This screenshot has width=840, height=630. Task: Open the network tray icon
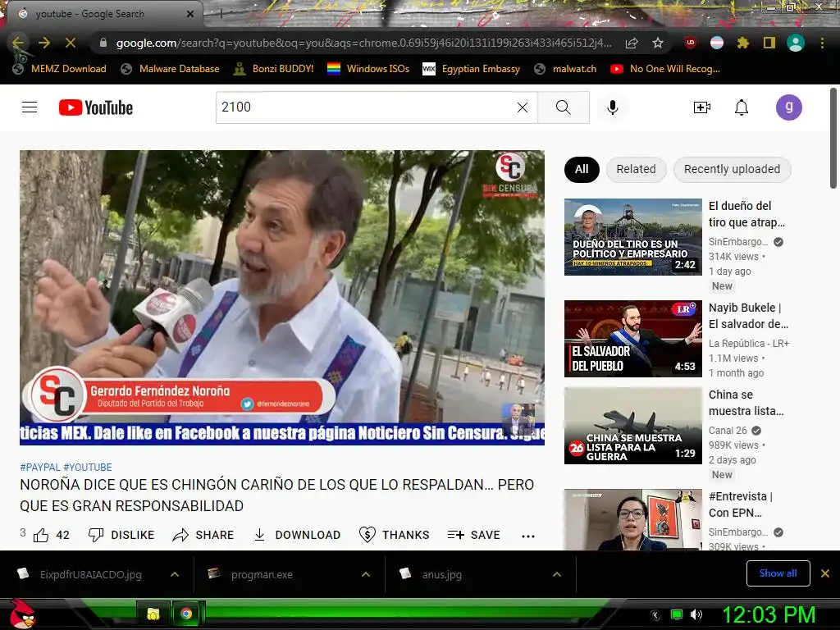click(676, 614)
